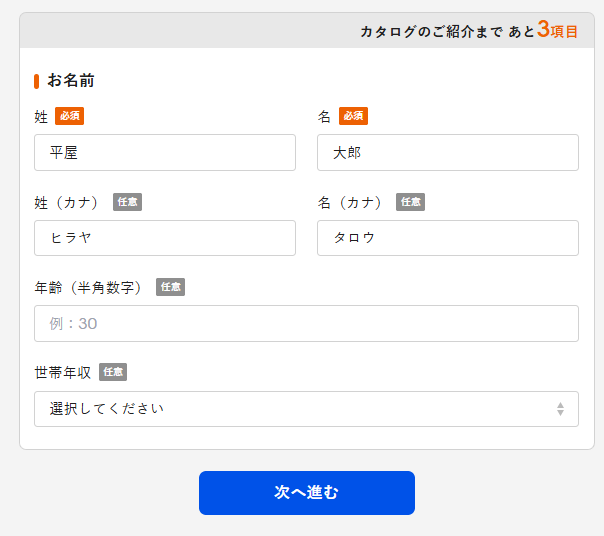Click the 世帯年収 label text
The image size is (604, 536).
[63, 373]
